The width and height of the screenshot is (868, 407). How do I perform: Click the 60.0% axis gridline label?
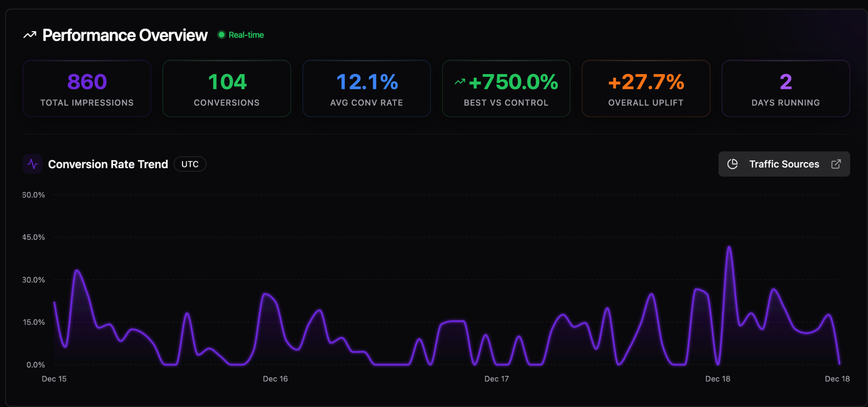[x=33, y=195]
